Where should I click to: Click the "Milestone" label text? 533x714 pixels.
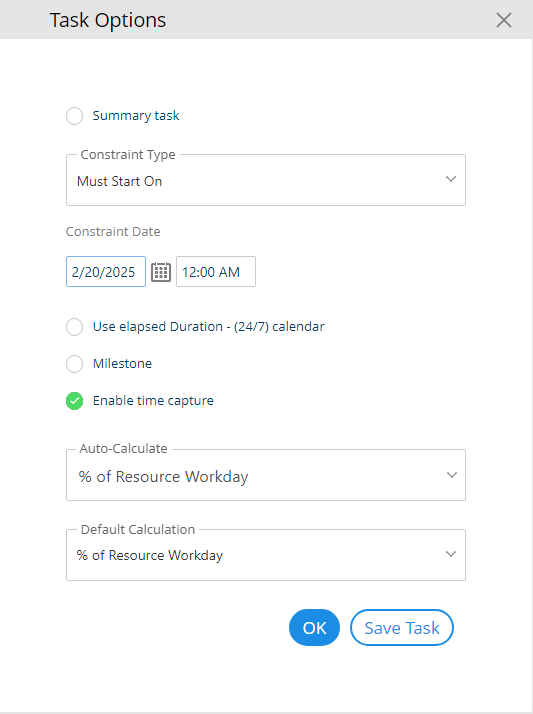coord(122,363)
